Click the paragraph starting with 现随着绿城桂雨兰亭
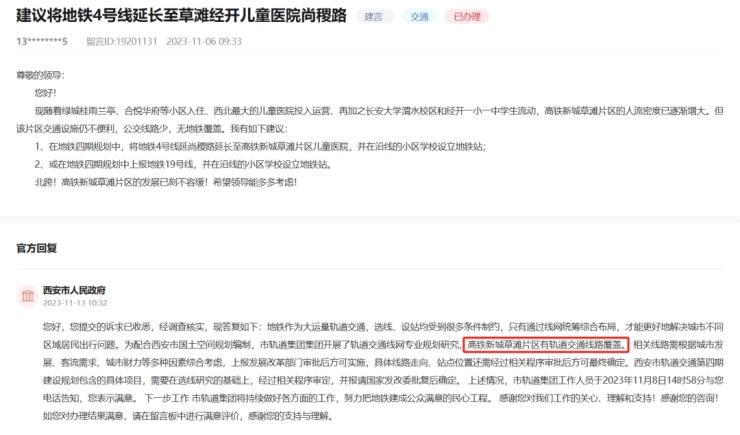This screenshot has width=740, height=435. [370, 111]
